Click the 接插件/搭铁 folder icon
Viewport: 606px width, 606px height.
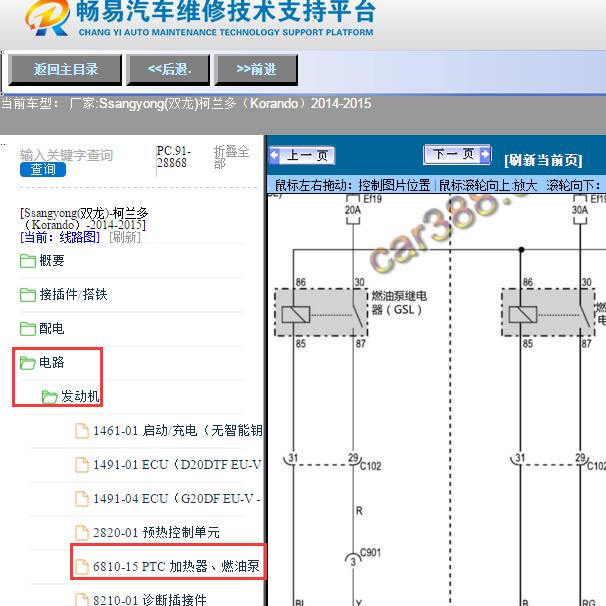28,295
